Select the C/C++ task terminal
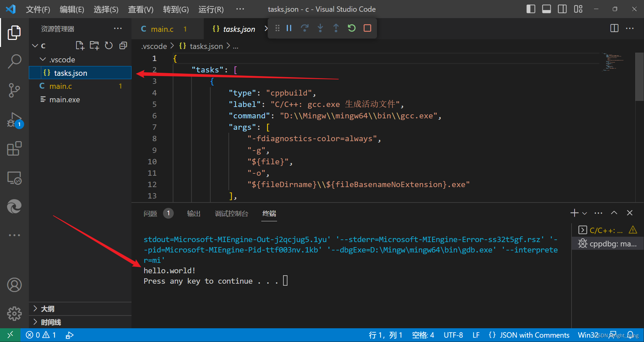Viewport: 644px width, 342px height. 607,230
